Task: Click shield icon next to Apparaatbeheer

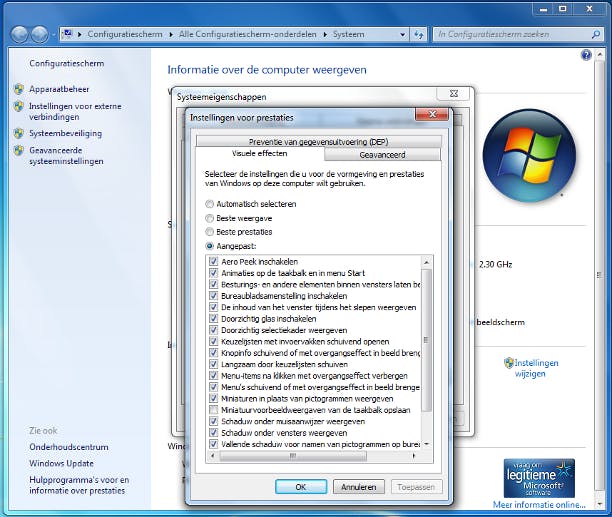Action: coord(19,89)
